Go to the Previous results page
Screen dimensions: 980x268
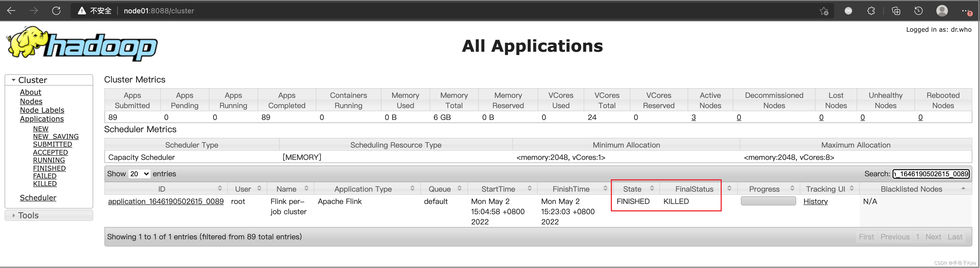pyautogui.click(x=895, y=237)
